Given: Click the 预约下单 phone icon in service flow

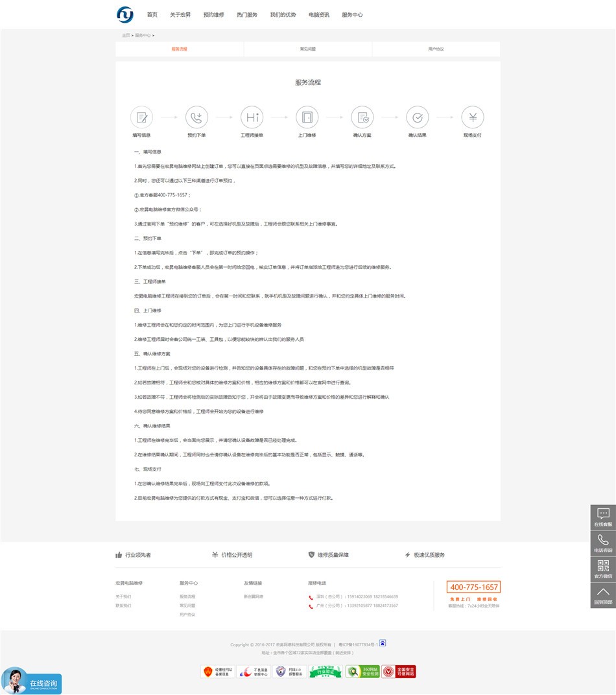Looking at the screenshot, I should (196, 117).
